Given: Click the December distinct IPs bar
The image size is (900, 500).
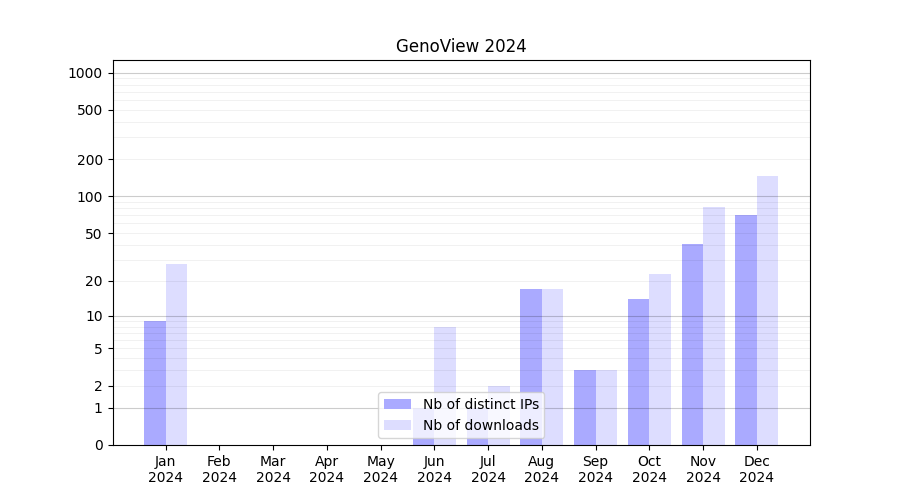Looking at the screenshot, I should coord(746,330).
